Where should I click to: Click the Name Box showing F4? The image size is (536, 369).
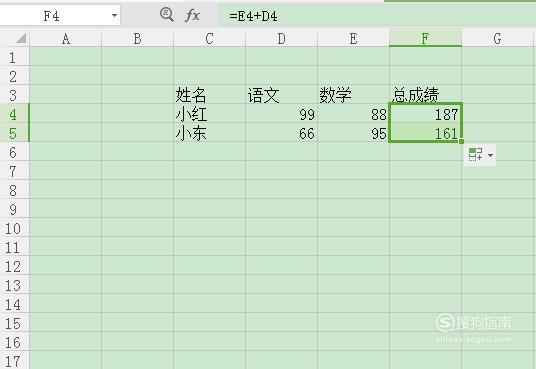(60, 15)
